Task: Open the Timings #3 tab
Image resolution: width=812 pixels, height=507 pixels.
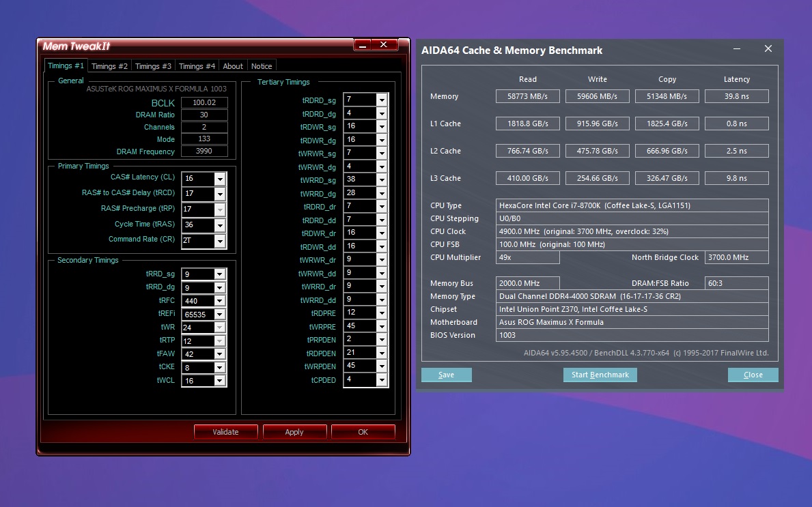Action: [x=153, y=66]
